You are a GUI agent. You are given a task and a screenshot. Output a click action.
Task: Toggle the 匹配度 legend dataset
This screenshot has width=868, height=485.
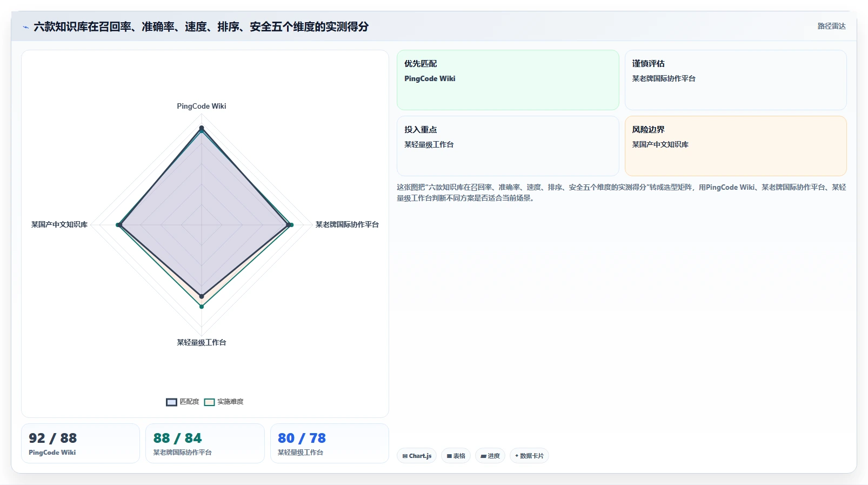point(183,402)
